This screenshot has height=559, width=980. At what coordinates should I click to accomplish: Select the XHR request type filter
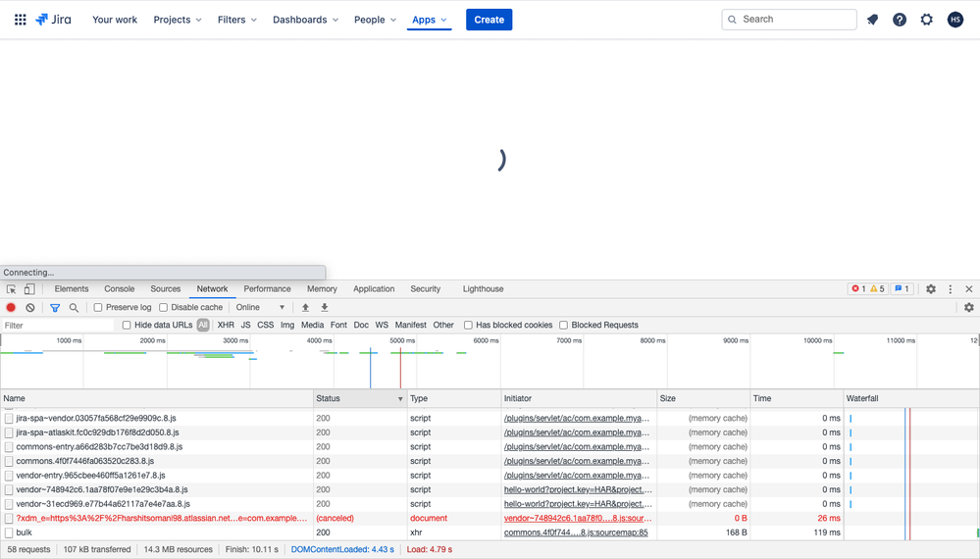[226, 326]
